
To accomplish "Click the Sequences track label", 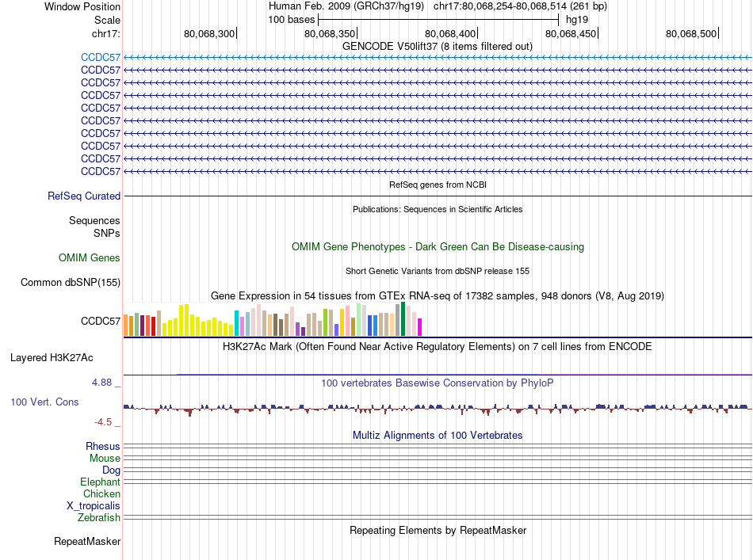I will (x=94, y=220).
